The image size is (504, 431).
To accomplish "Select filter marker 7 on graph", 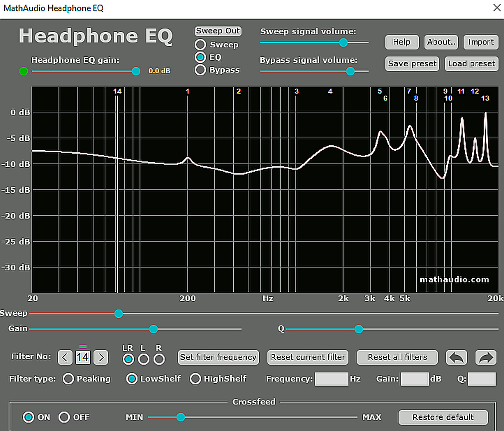I will coord(409,91).
